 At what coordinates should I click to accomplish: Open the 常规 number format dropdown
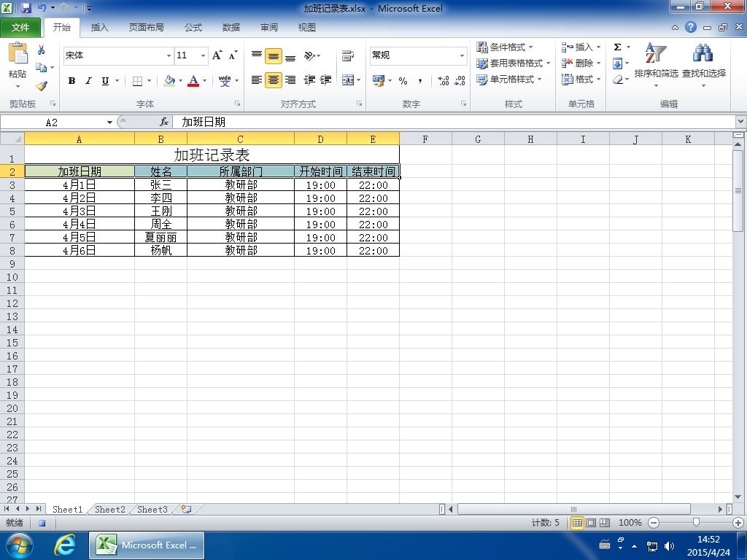click(x=462, y=55)
